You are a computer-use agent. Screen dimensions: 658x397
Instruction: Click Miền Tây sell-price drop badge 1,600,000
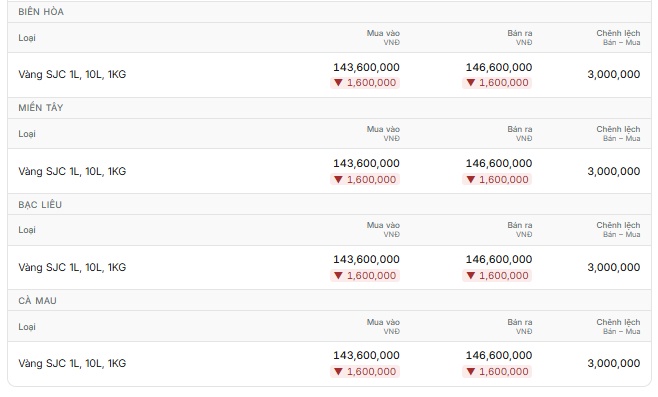(x=497, y=180)
